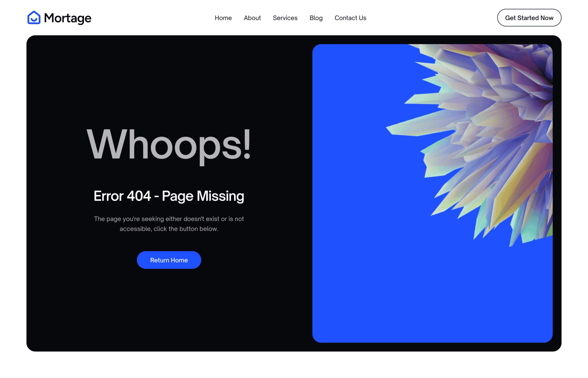
Task: Click Return Home to leave the error page
Action: [x=169, y=260]
